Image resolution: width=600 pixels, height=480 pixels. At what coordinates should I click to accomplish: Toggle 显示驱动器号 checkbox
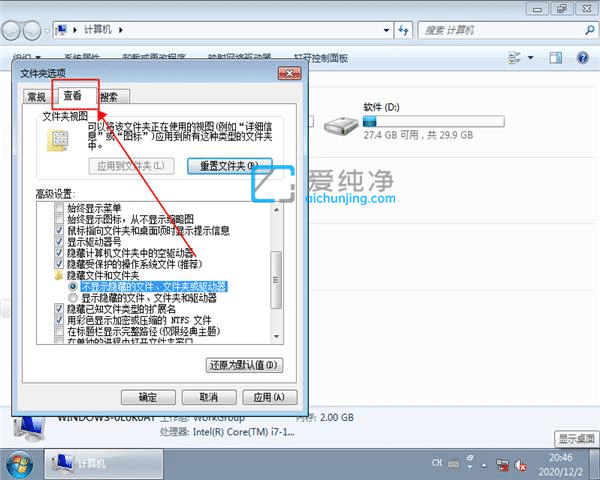[59, 242]
